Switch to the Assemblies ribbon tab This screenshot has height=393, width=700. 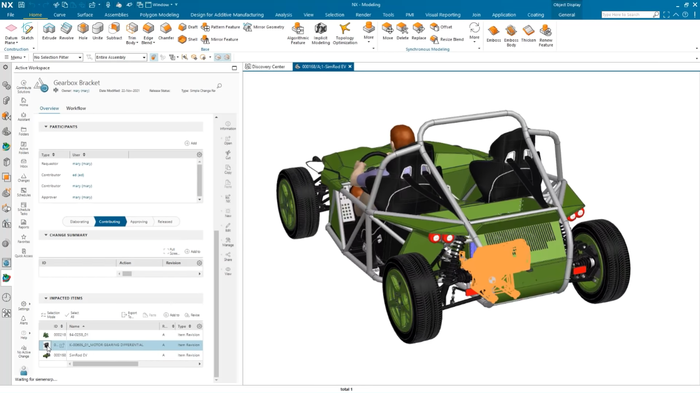pos(116,15)
